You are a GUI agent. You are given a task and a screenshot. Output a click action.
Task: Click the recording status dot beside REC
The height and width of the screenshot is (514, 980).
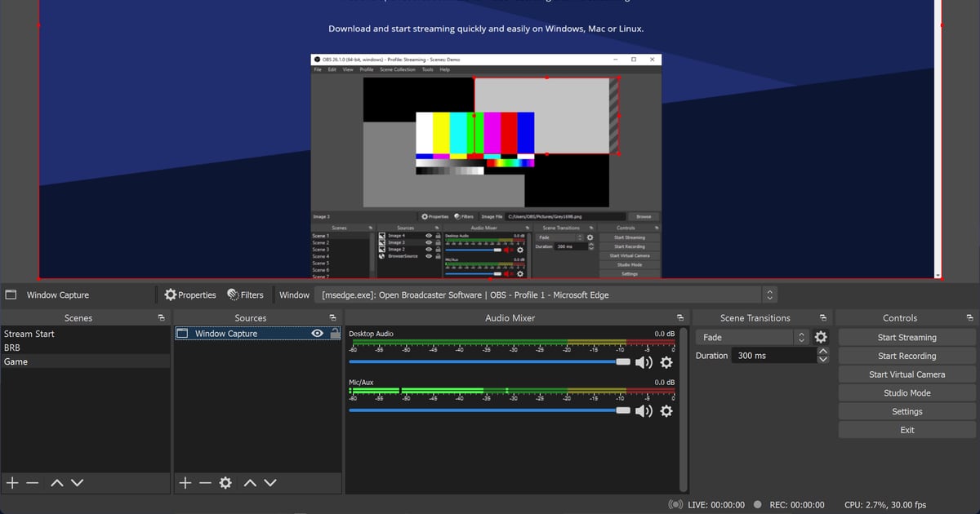(x=758, y=504)
